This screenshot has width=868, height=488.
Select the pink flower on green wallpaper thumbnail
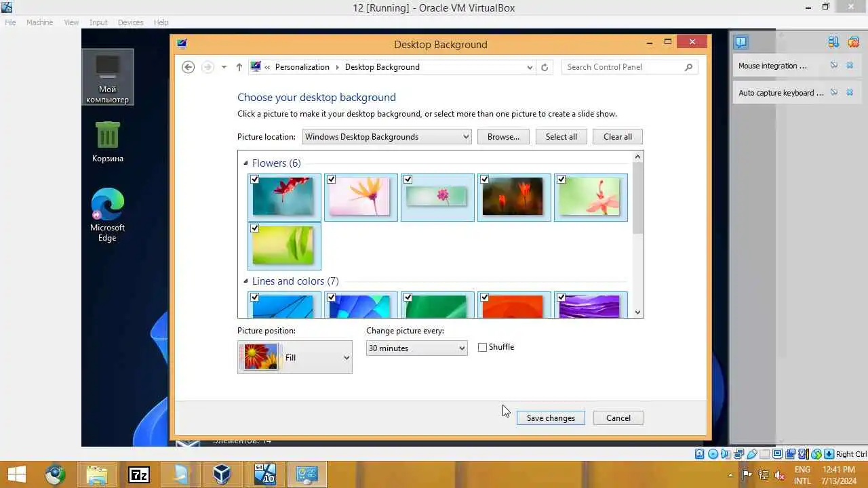click(x=591, y=197)
